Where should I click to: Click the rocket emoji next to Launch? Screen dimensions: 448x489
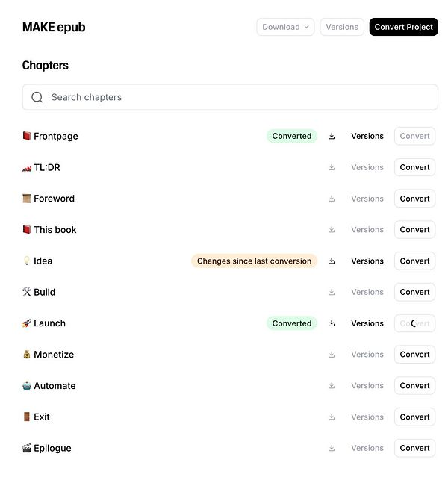pos(27,323)
